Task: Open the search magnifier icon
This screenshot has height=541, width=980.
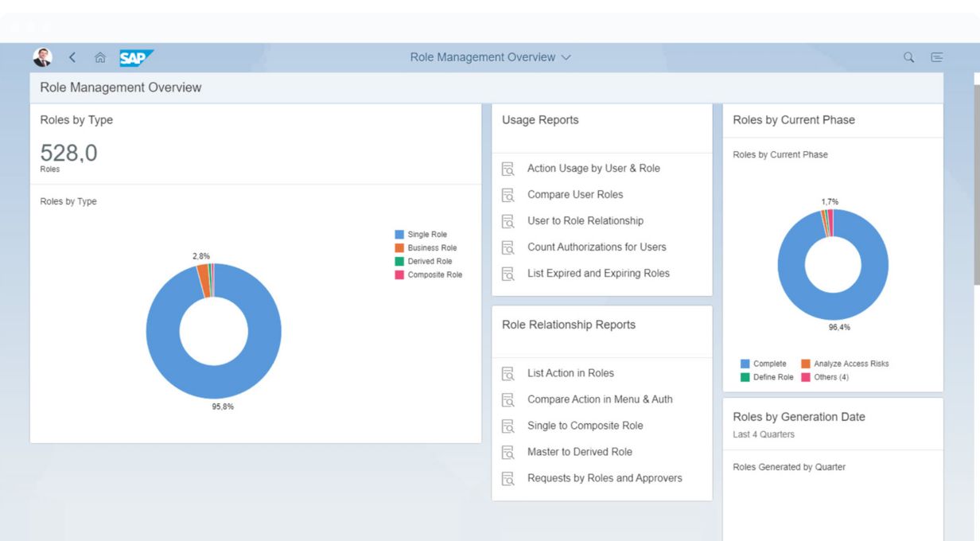Action: [x=908, y=57]
